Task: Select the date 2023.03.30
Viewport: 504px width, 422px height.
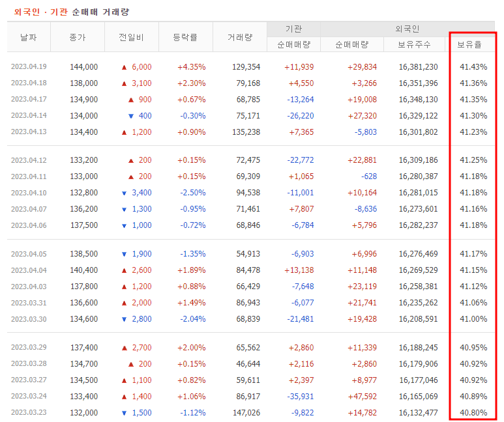Action: 29,319
